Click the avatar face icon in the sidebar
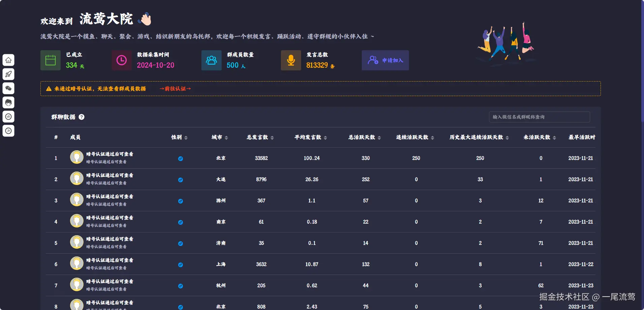This screenshot has height=310, width=644. (8, 102)
